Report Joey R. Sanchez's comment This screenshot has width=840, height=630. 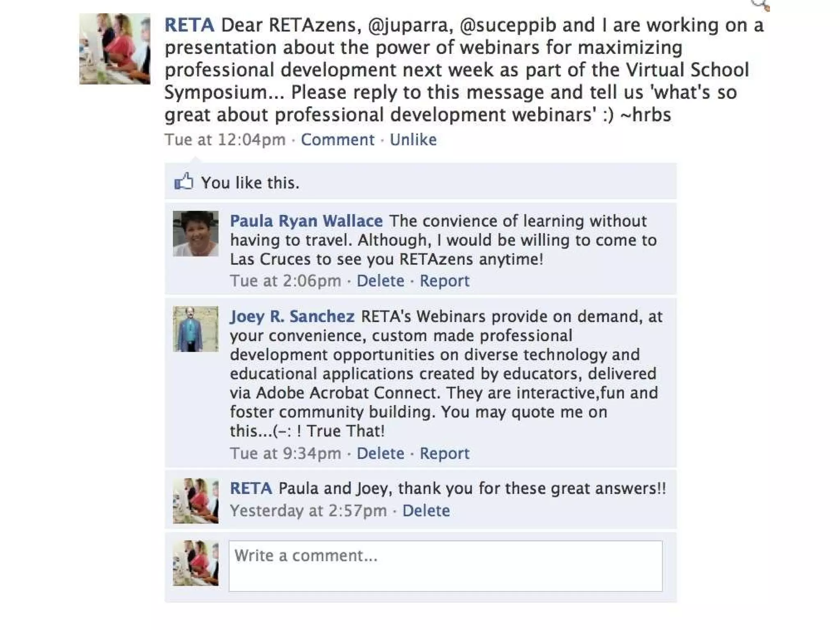444,454
